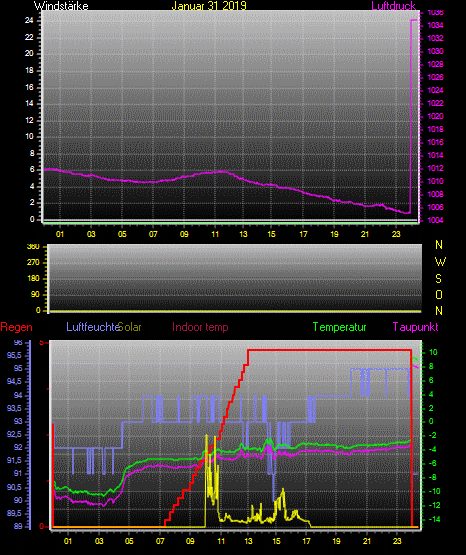
Task: Click hour 13 tick on bottom chart
Action: point(248,541)
